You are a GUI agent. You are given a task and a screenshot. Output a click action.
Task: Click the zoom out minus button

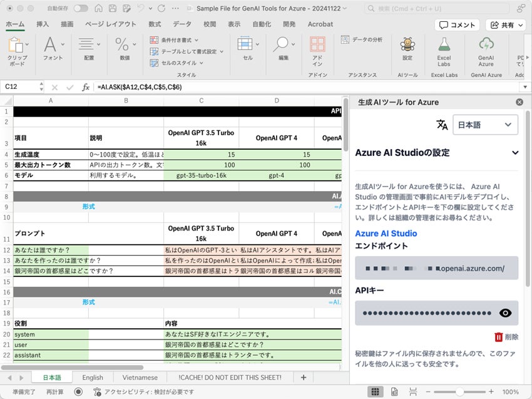428,392
